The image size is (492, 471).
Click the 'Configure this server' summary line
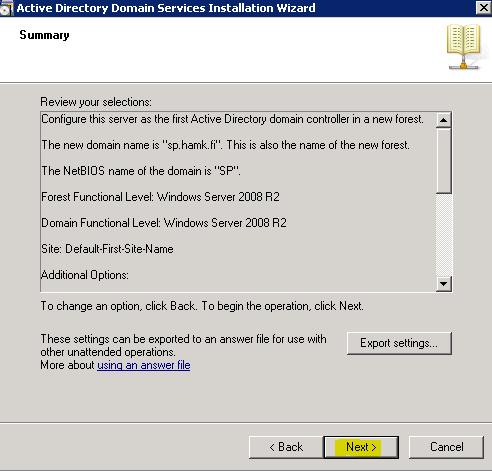click(x=232, y=119)
